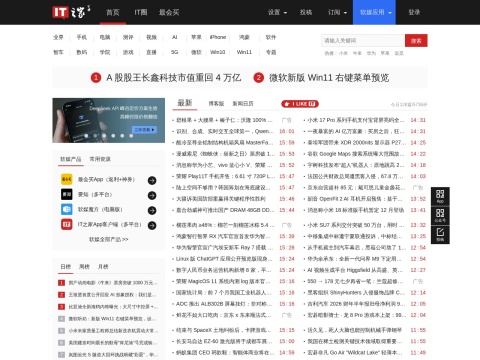Image resolution: width=480 pixels, height=360 pixels.
Task: Switch to the 博客版 news tab
Action: tap(216, 104)
